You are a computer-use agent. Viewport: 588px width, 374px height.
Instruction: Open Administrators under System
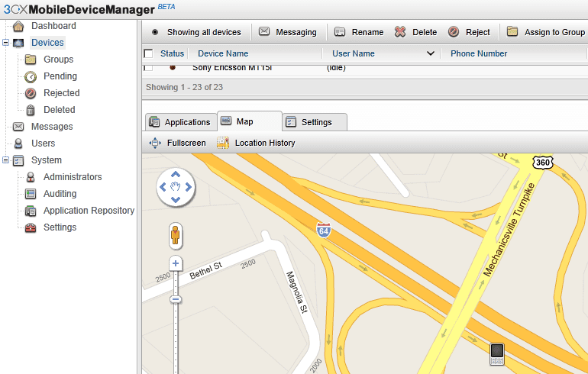73,177
